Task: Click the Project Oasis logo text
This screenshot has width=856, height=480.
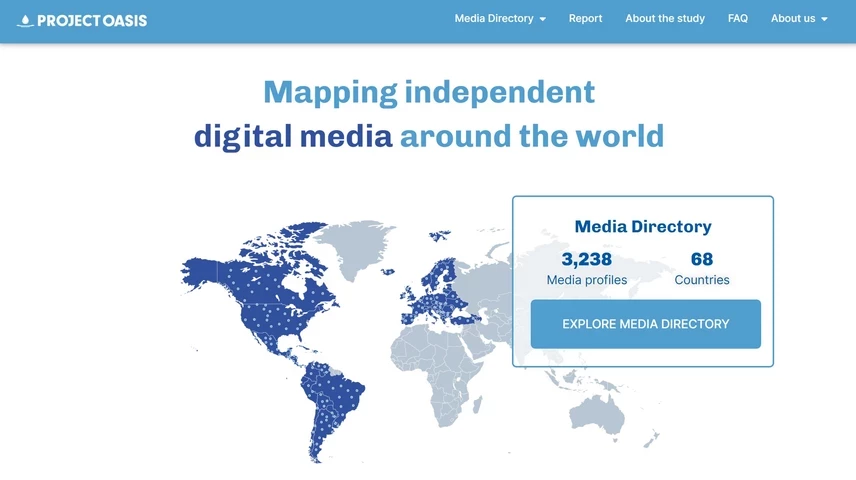Action: 92,21
